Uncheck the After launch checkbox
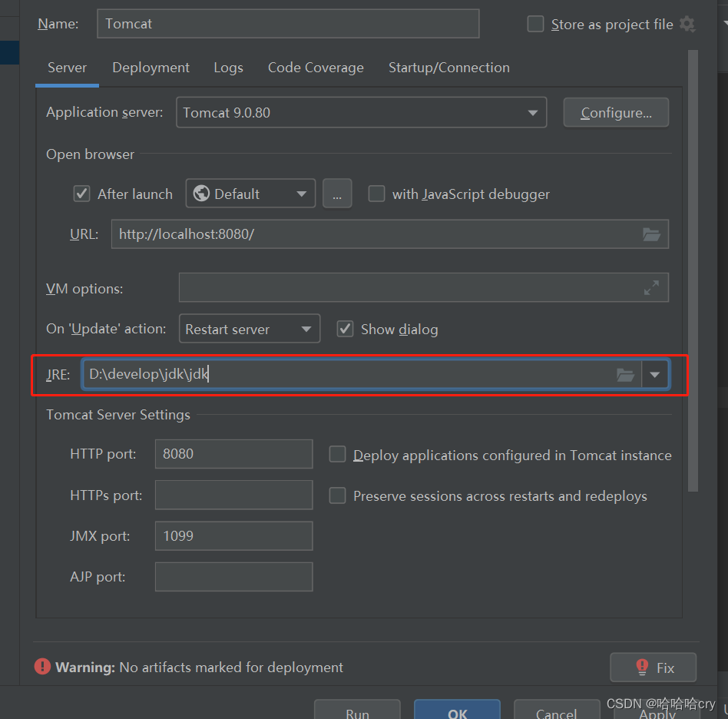The height and width of the screenshot is (719, 728). tap(81, 194)
